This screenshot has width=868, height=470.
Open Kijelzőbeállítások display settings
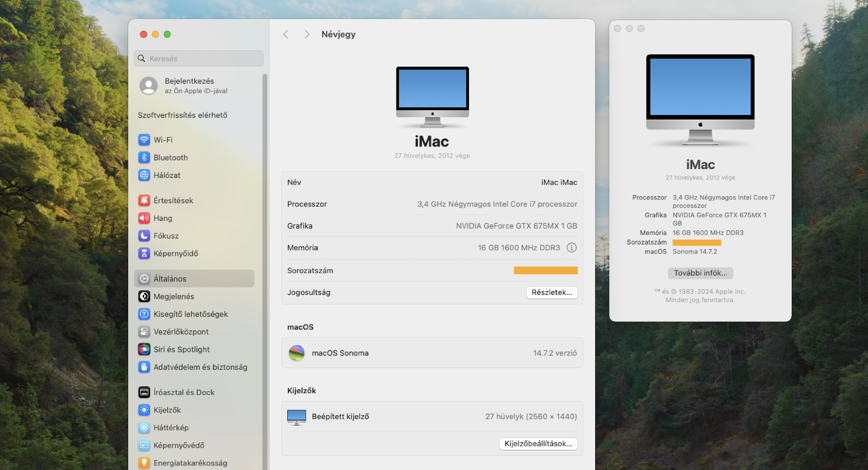click(538, 444)
